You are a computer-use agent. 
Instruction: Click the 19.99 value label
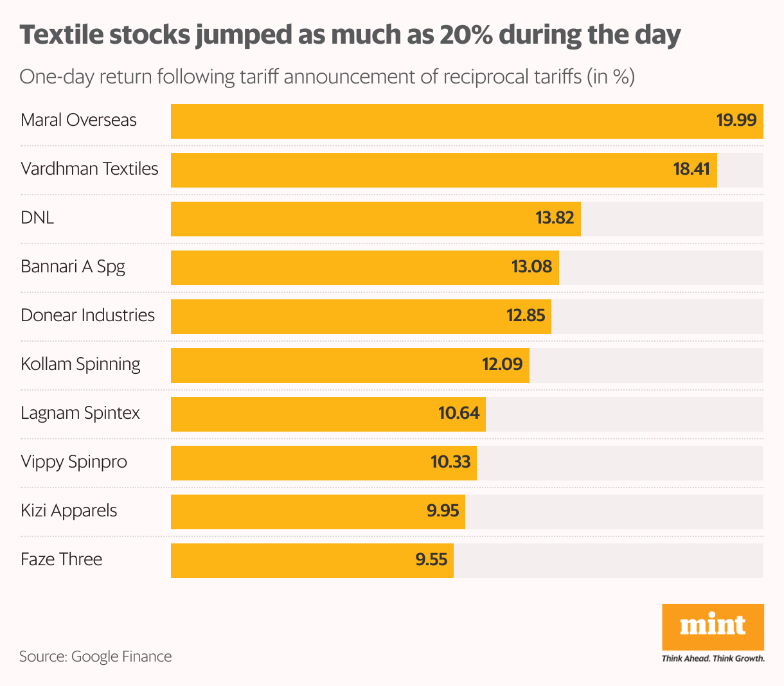tap(736, 120)
